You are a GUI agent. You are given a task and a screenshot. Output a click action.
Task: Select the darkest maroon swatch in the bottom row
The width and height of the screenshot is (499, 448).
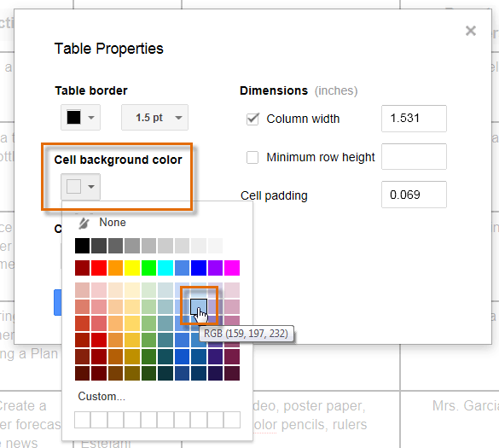83,373
